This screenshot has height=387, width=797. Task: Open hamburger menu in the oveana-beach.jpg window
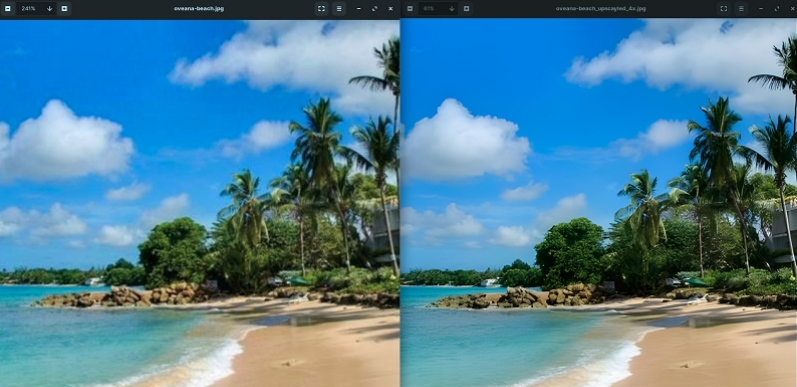click(339, 9)
